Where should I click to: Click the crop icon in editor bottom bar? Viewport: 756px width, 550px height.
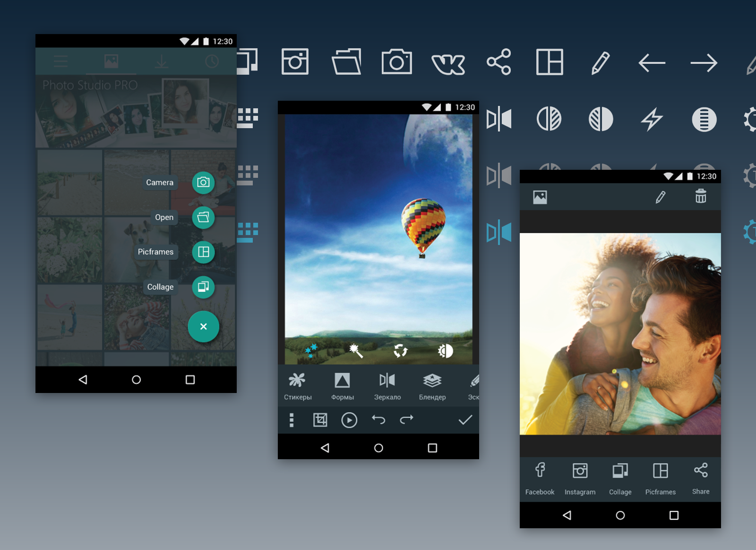click(x=320, y=420)
